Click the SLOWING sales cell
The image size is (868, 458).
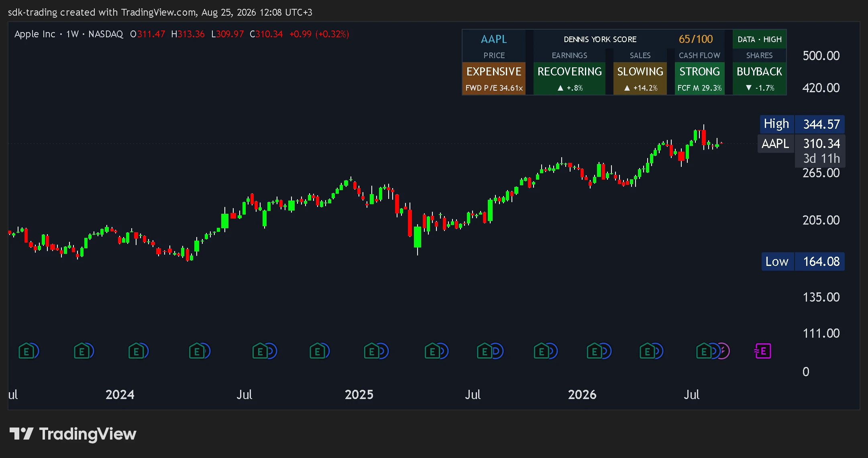click(640, 71)
